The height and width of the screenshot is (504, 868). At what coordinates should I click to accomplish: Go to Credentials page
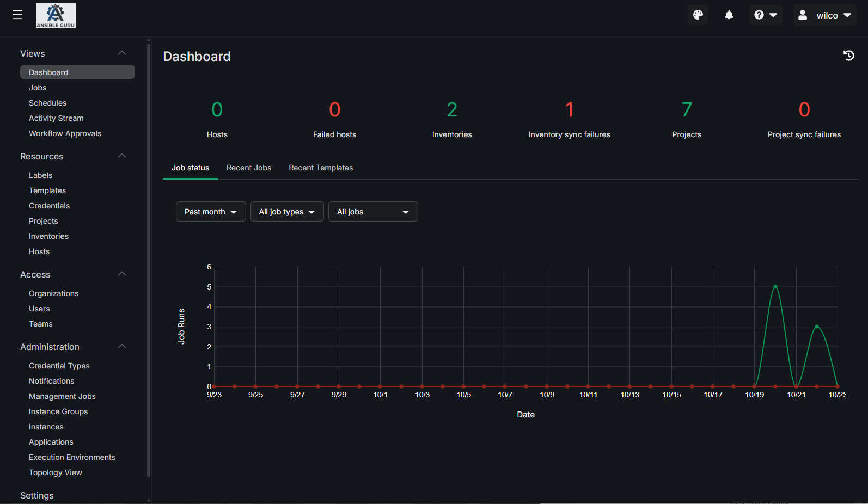[x=49, y=206]
